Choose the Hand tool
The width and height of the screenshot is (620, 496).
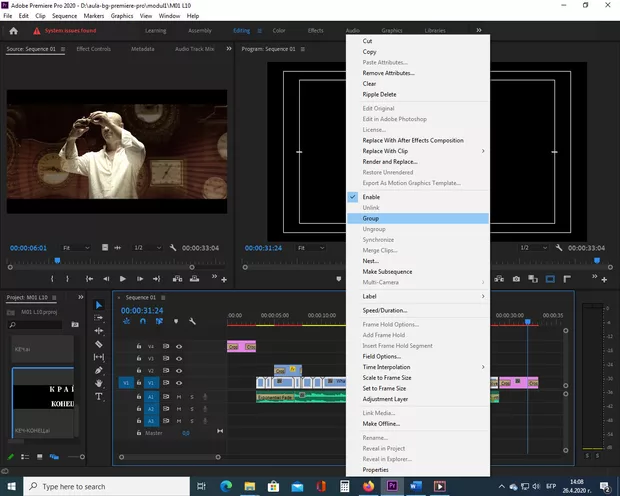(x=99, y=383)
